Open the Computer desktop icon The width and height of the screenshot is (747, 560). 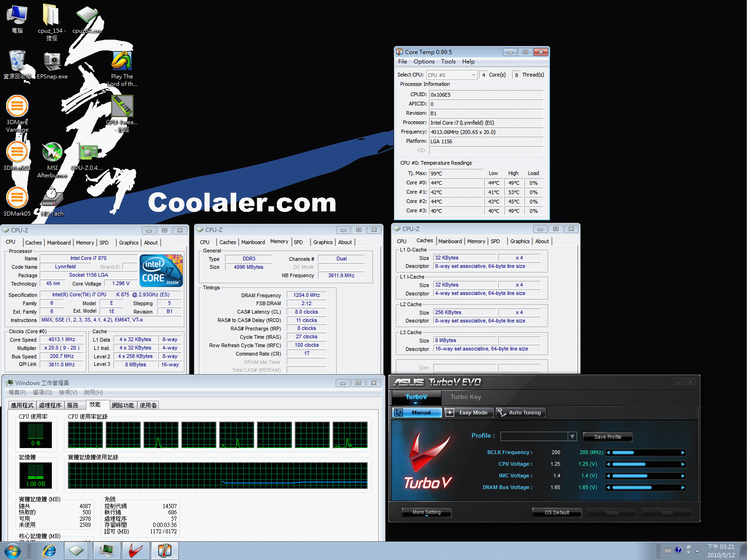point(17,19)
